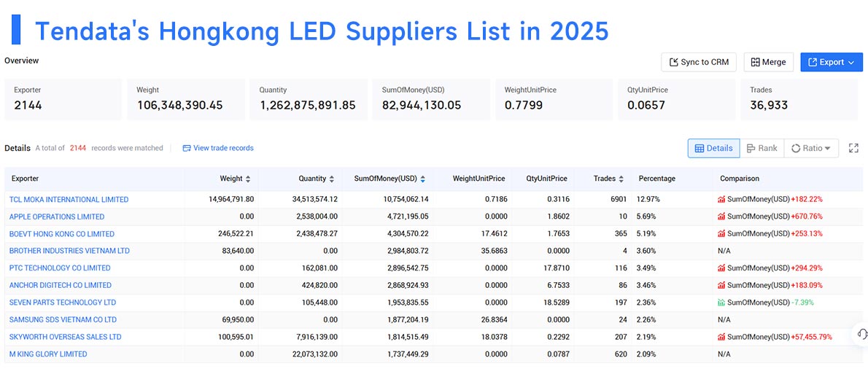The image size is (868, 374).
Task: Click the red 2144 matched records count
Action: click(77, 148)
